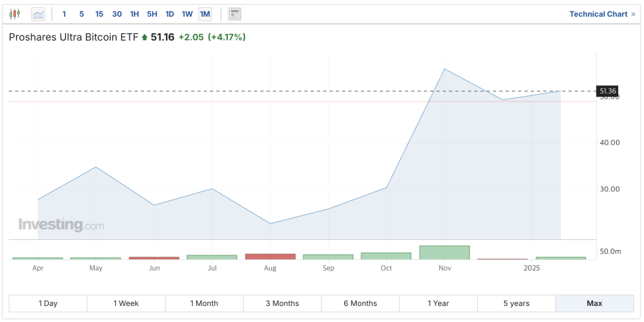Select the area chart type icon
The height and width of the screenshot is (322, 644).
point(39,14)
